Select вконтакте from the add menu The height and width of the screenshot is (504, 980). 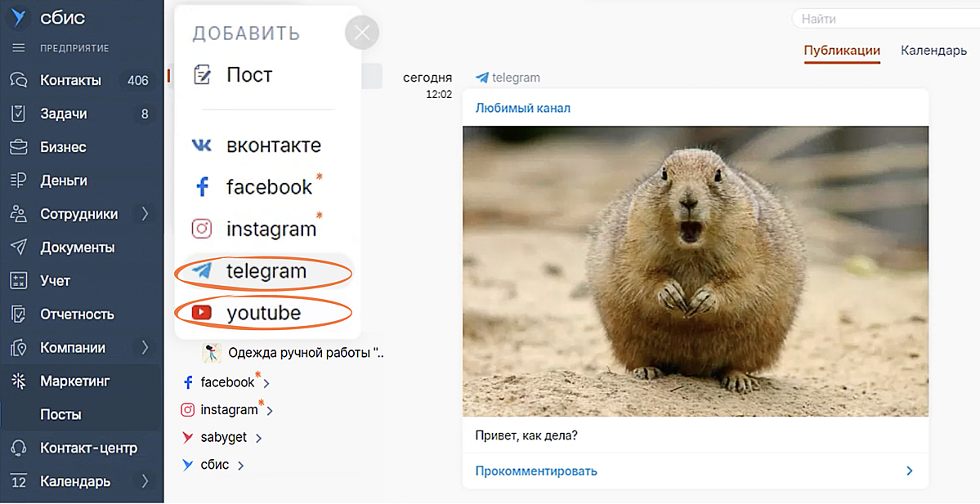(273, 145)
